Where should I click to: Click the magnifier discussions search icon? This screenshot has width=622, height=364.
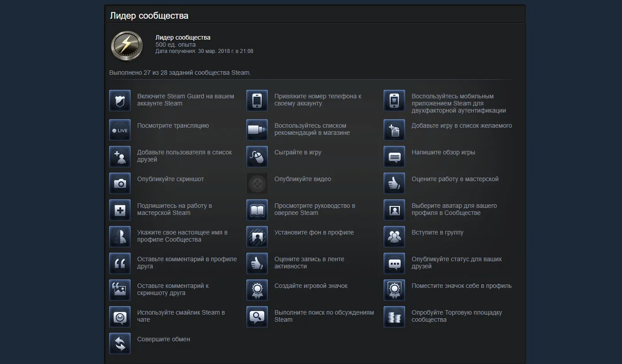(257, 317)
